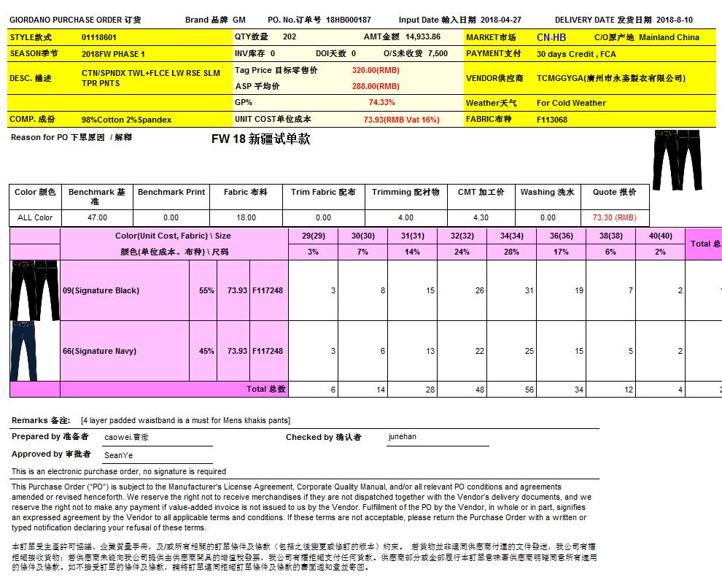Select the vendor name TCMGGYGA cell
This screenshot has width=722, height=588.
(610, 78)
